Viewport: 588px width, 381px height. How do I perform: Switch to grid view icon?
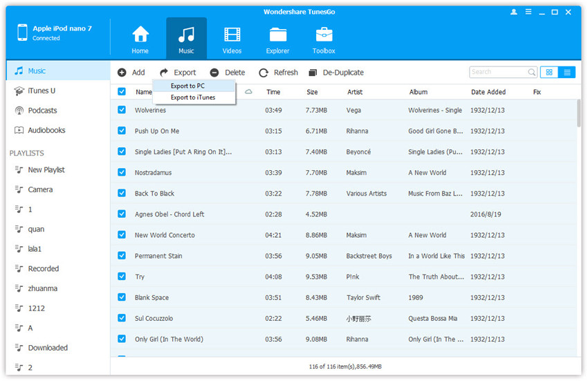(x=549, y=72)
